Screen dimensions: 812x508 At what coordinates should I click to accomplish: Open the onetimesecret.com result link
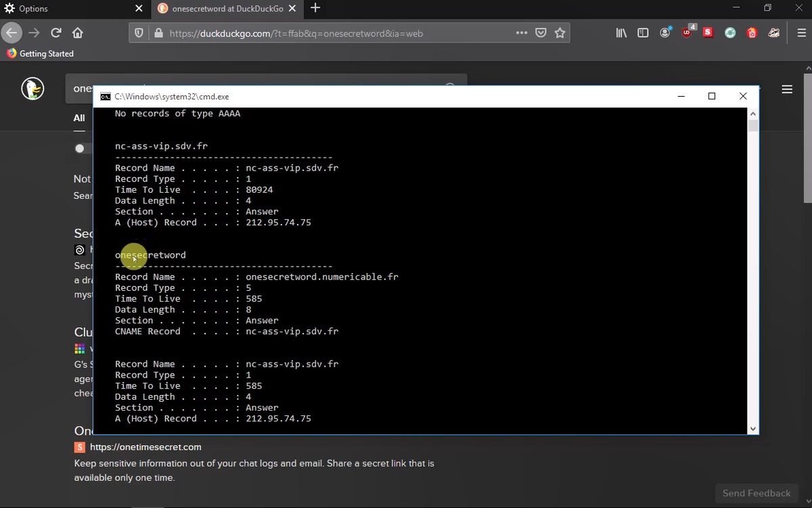pos(145,447)
